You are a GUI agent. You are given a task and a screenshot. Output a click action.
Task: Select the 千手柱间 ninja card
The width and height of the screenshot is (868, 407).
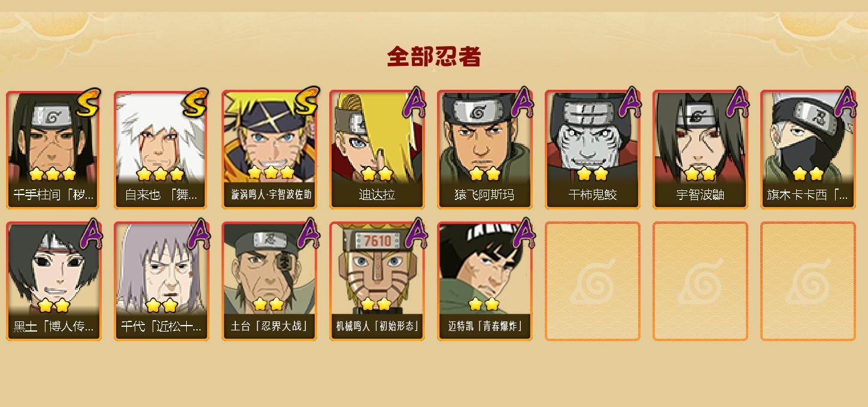(x=54, y=150)
